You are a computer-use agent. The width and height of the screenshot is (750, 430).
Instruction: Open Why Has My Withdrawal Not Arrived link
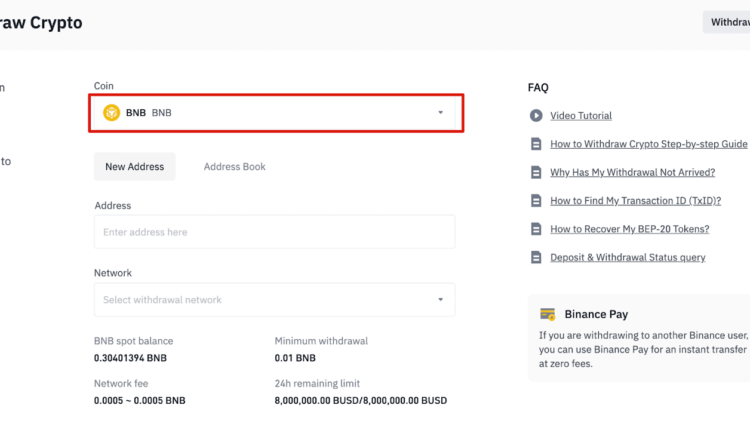(x=632, y=173)
